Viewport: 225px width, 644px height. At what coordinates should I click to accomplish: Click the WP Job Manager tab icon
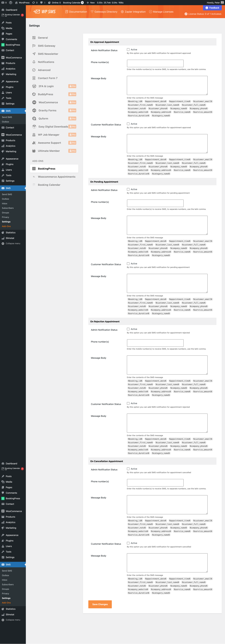pos(34,135)
